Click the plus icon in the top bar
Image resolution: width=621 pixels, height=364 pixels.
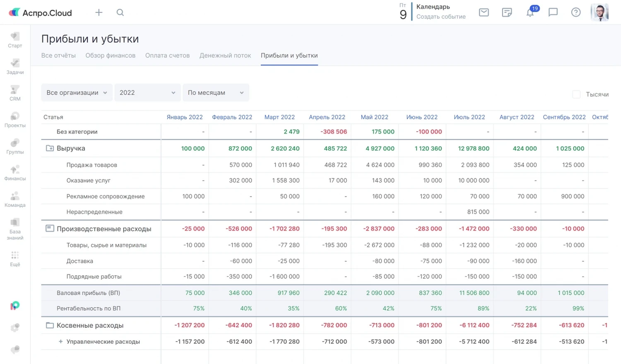(x=99, y=12)
